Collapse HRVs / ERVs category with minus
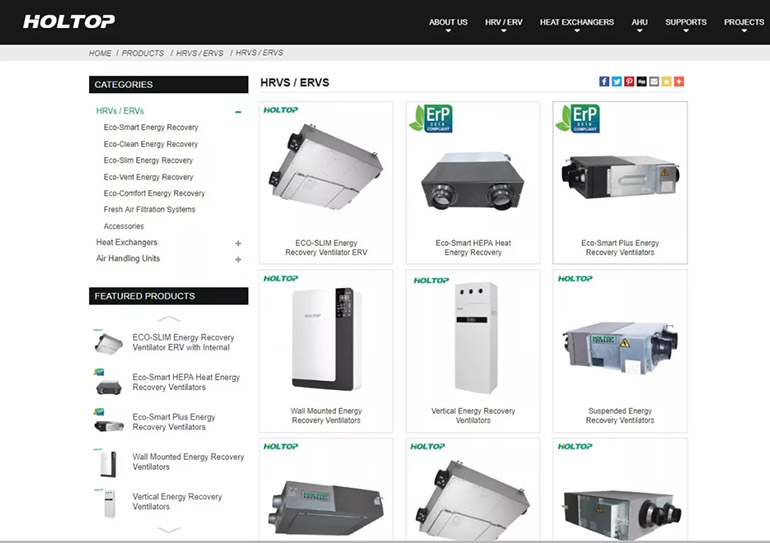This screenshot has height=543, width=770. point(238,112)
